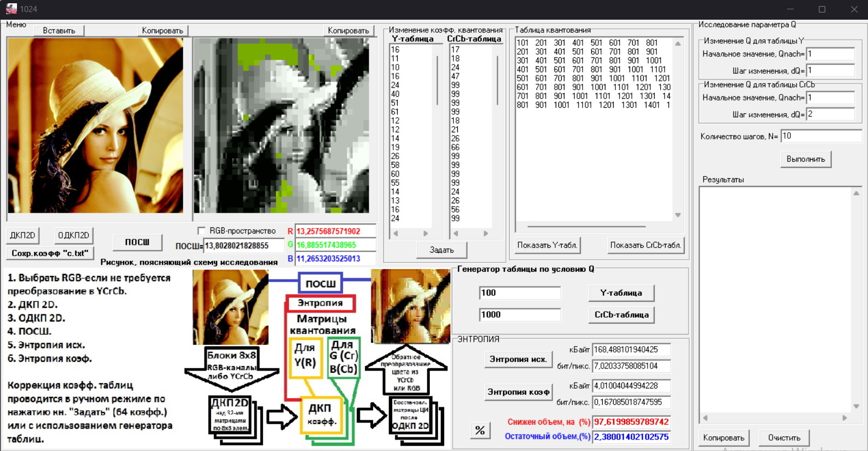The width and height of the screenshot is (868, 451).
Task: Click the ПОСШ value field
Action: coord(244,246)
